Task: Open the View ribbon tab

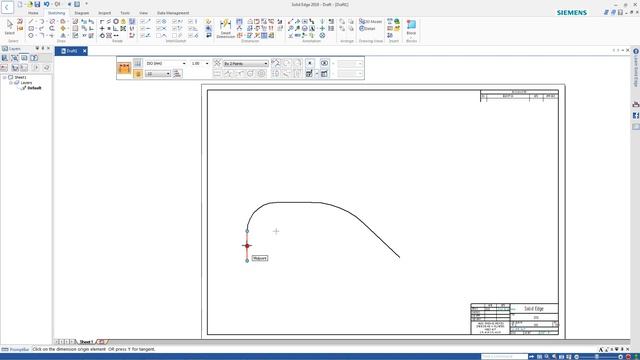Action: [x=143, y=13]
